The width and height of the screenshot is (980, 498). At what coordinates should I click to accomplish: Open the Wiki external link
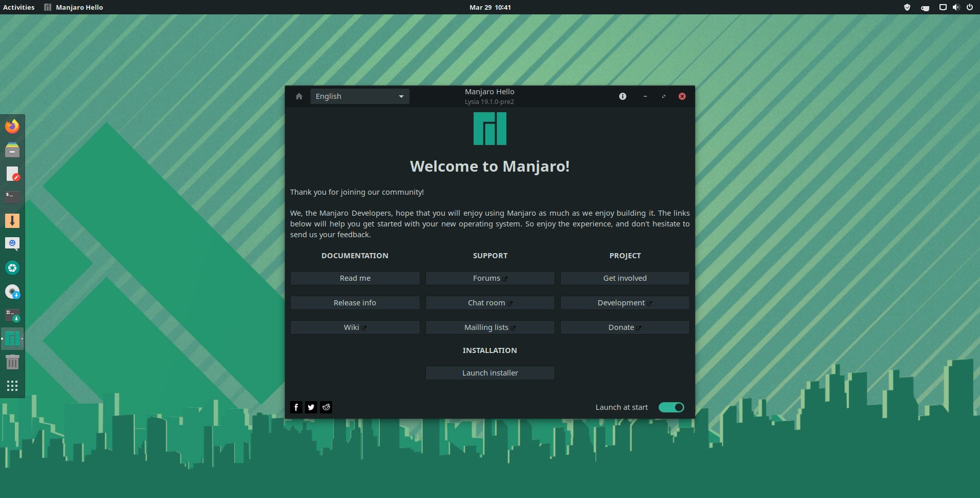pyautogui.click(x=355, y=327)
